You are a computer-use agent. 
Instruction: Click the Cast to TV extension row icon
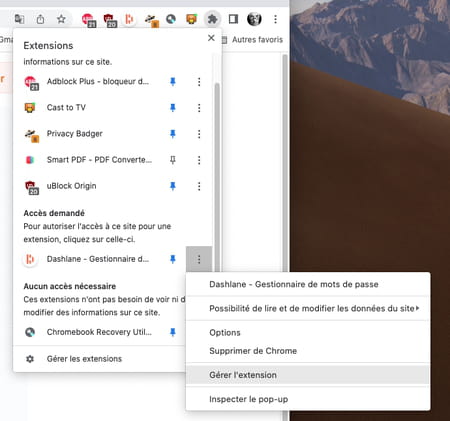pos(30,108)
